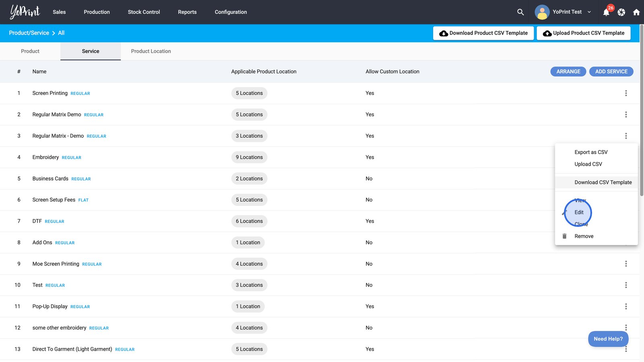644x362 pixels.
Task: Select Export as CSV menu option
Action: point(591,152)
